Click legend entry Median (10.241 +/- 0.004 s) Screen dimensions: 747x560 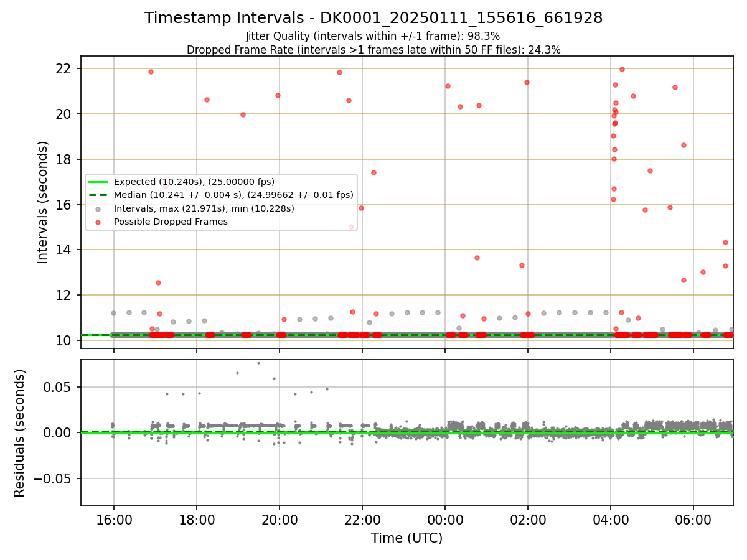[233, 195]
